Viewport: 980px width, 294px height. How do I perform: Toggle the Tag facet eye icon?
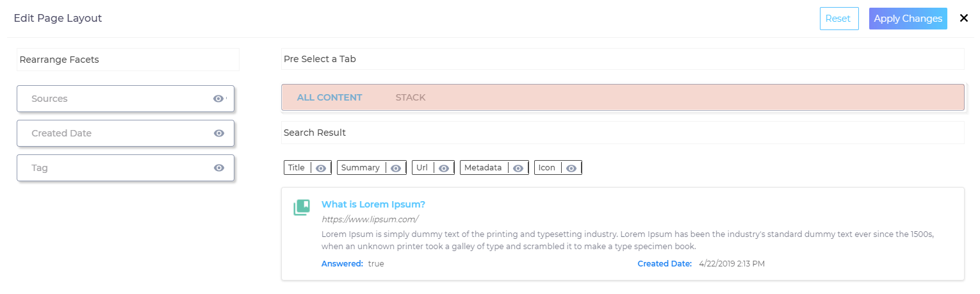(x=218, y=168)
